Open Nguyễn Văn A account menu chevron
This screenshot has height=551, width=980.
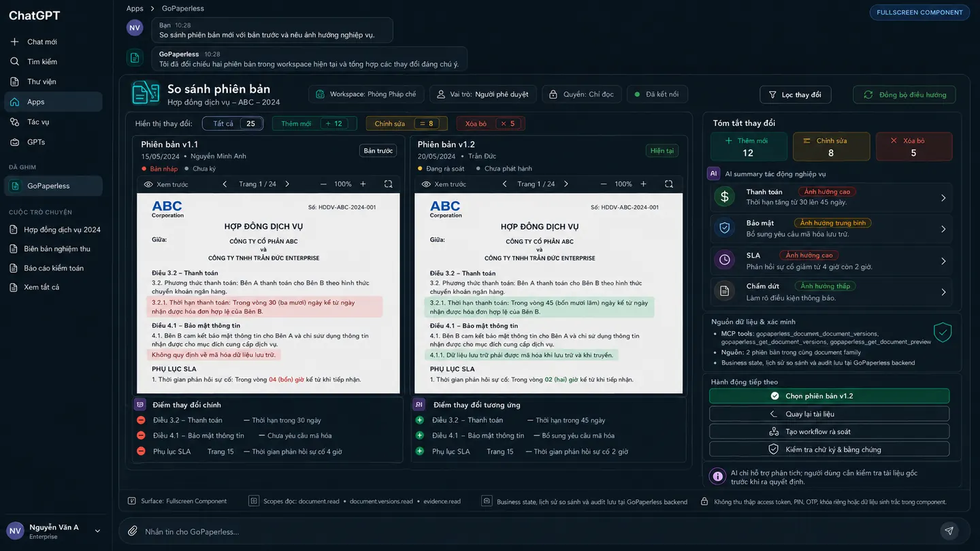click(x=97, y=531)
